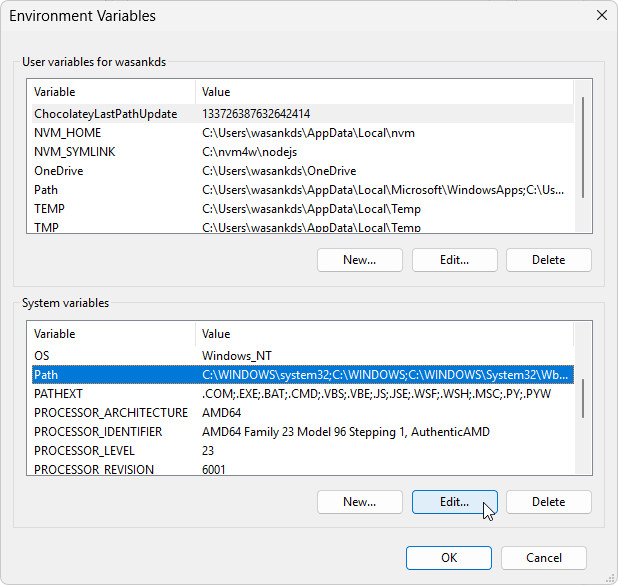Sort system variables by Variable column header
The image size is (618, 585).
[x=112, y=334]
